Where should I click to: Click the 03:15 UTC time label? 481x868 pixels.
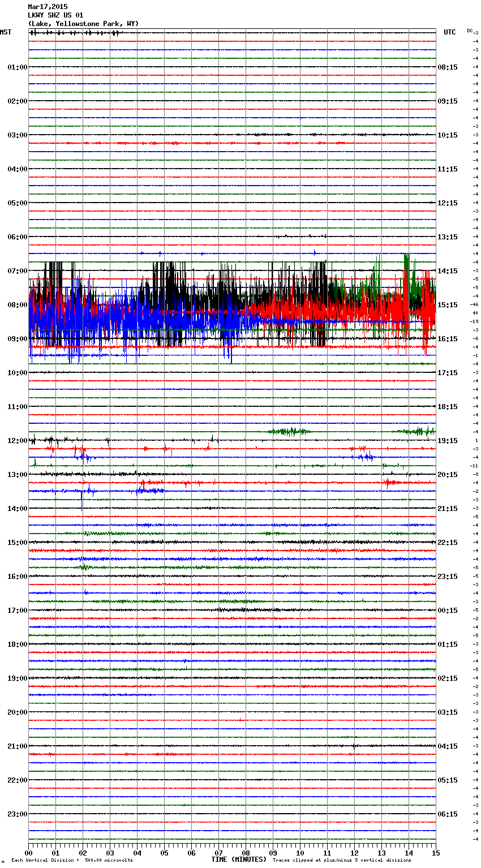448,712
